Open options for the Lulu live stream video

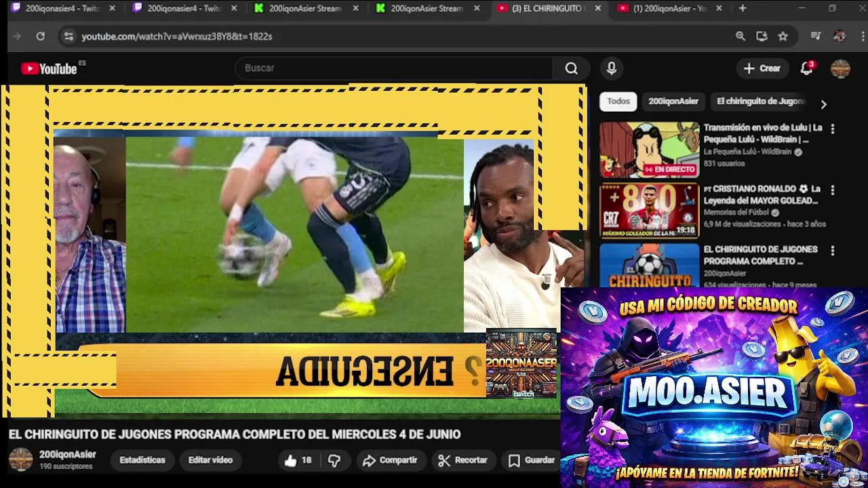pyautogui.click(x=832, y=129)
